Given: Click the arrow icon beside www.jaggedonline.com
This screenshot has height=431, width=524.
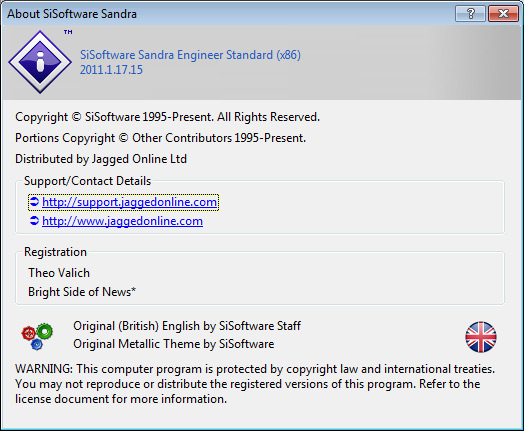Looking at the screenshot, I should tap(34, 221).
